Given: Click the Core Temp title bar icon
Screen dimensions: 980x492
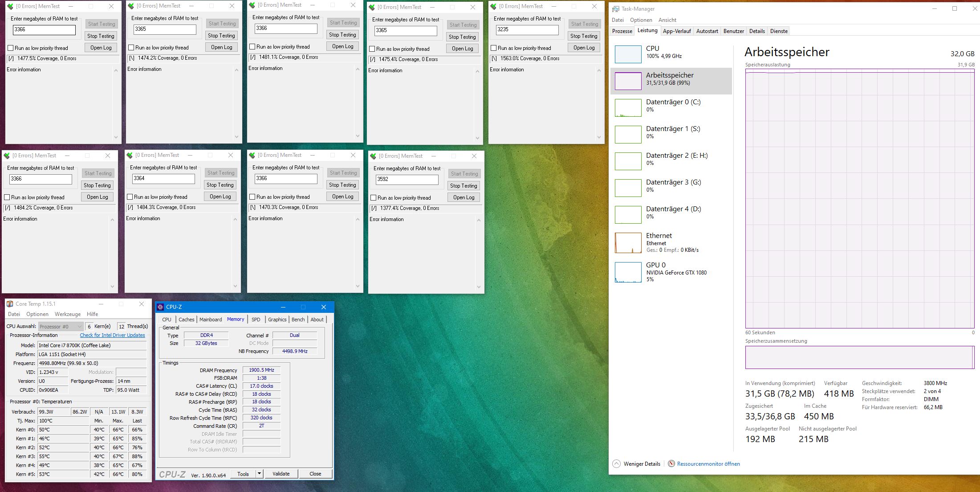Looking at the screenshot, I should pyautogui.click(x=10, y=304).
